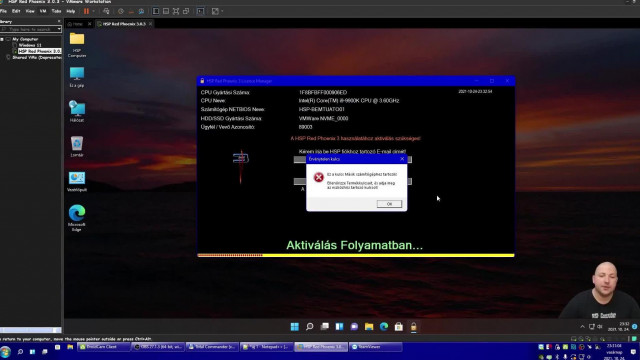Open guest Widgets panel

tap(339, 327)
